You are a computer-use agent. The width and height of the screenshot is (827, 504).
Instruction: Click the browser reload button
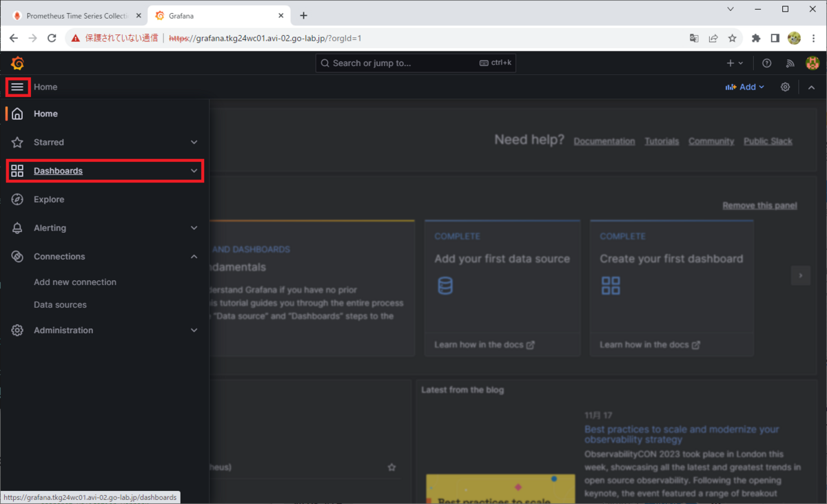tap(52, 39)
